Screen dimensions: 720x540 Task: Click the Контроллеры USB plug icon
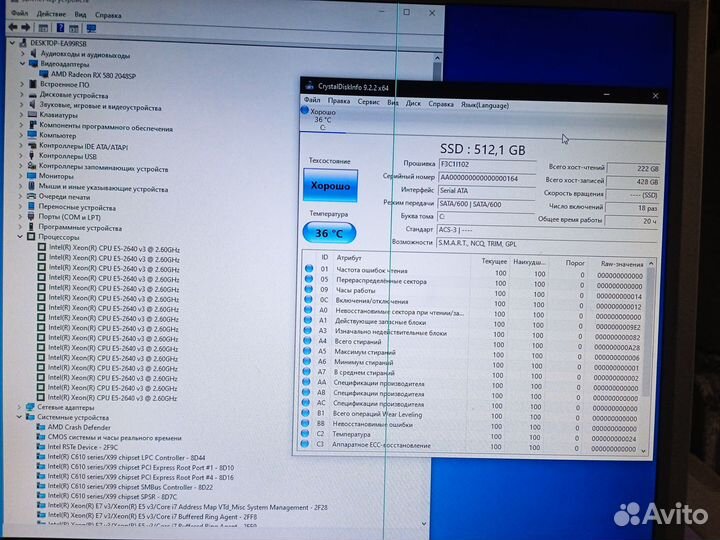(x=31, y=155)
